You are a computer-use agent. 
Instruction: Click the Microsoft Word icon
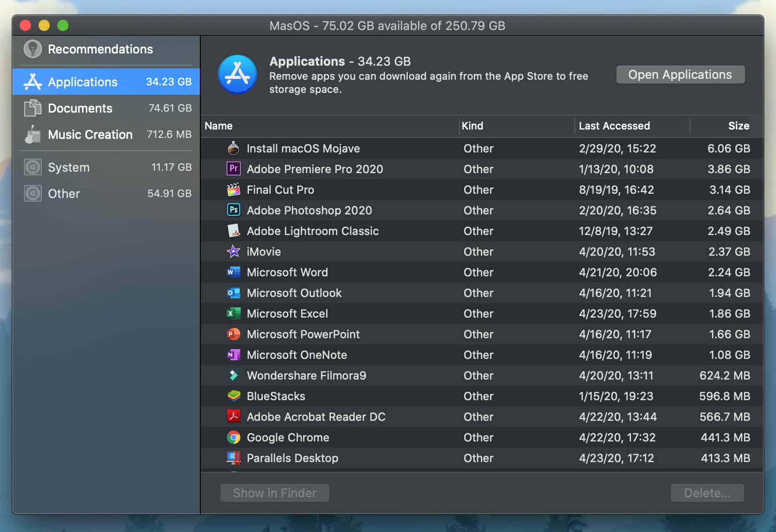[233, 272]
